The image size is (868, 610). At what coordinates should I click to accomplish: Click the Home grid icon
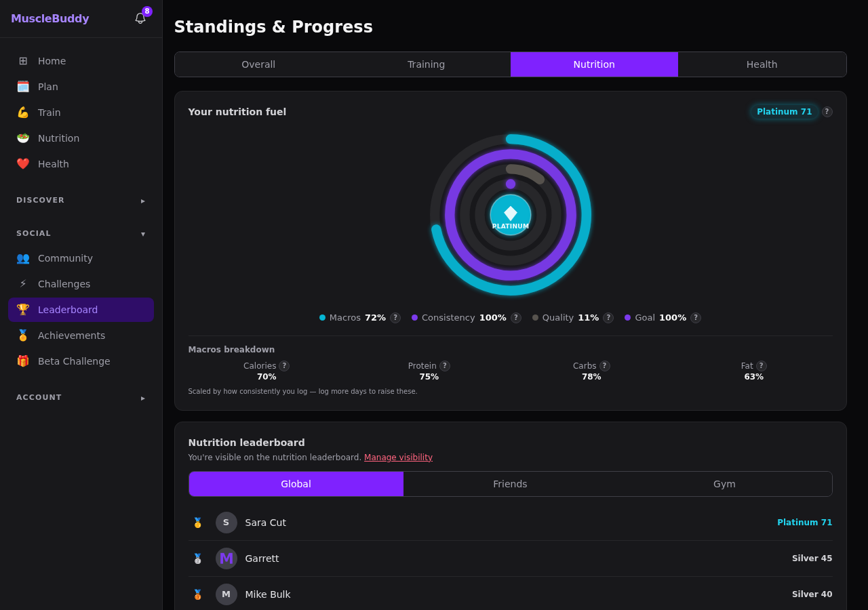23,61
